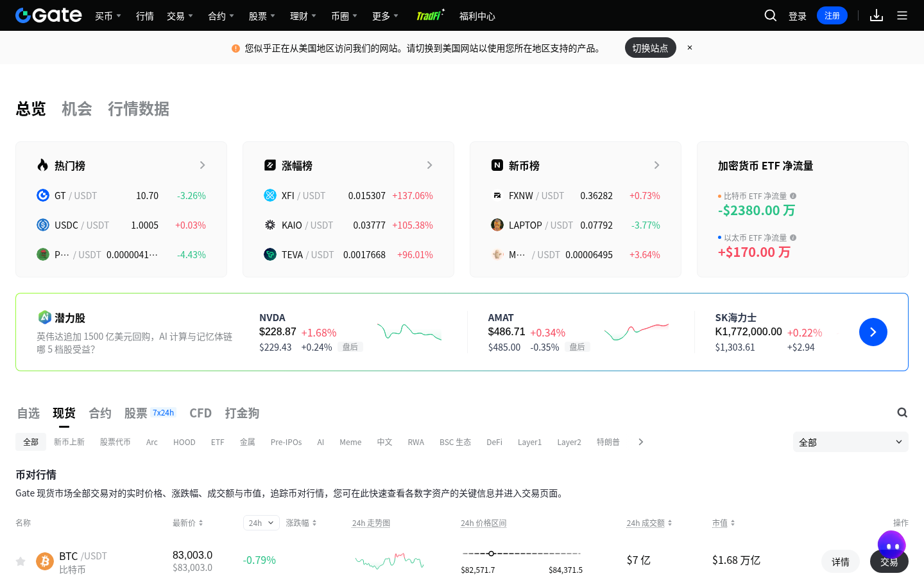Select the CFD market tab
Image resolution: width=924 pixels, height=578 pixels.
tap(200, 413)
